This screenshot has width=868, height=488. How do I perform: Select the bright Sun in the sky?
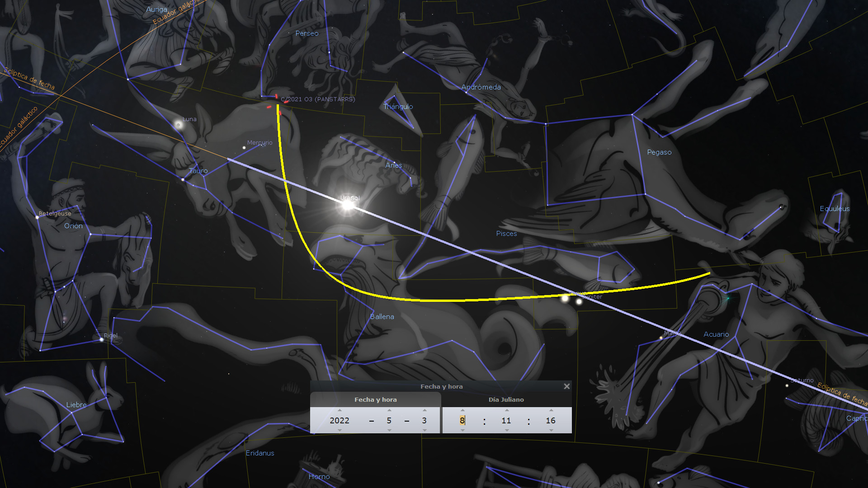(348, 205)
